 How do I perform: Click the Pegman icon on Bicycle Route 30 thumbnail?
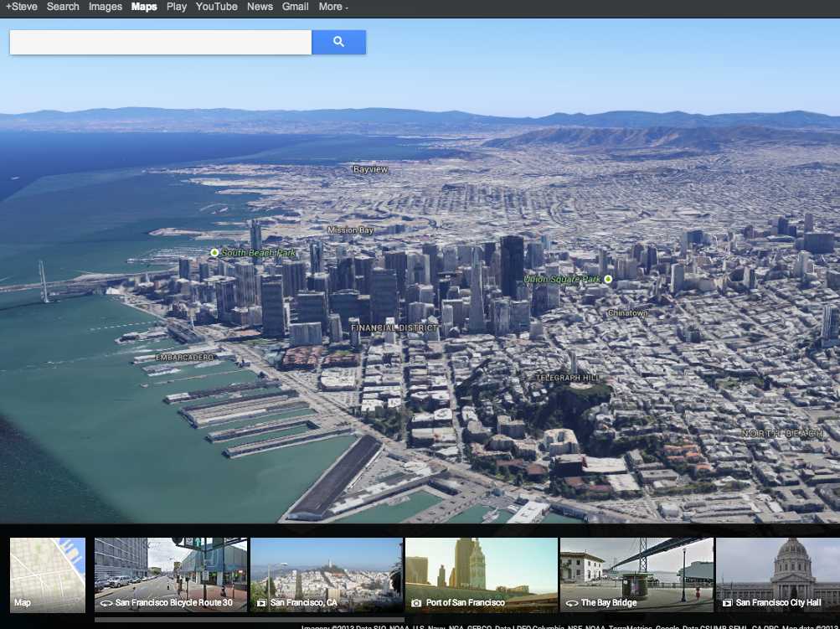106,602
